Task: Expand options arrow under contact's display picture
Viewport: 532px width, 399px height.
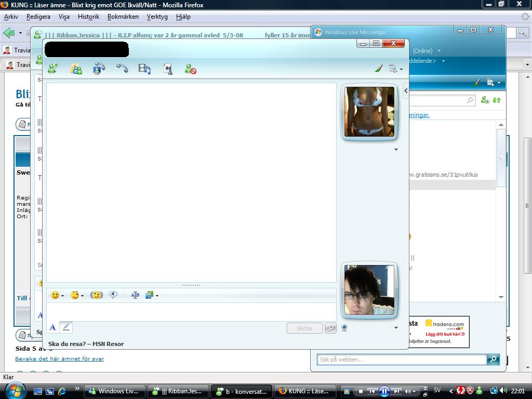Action: 396,150
